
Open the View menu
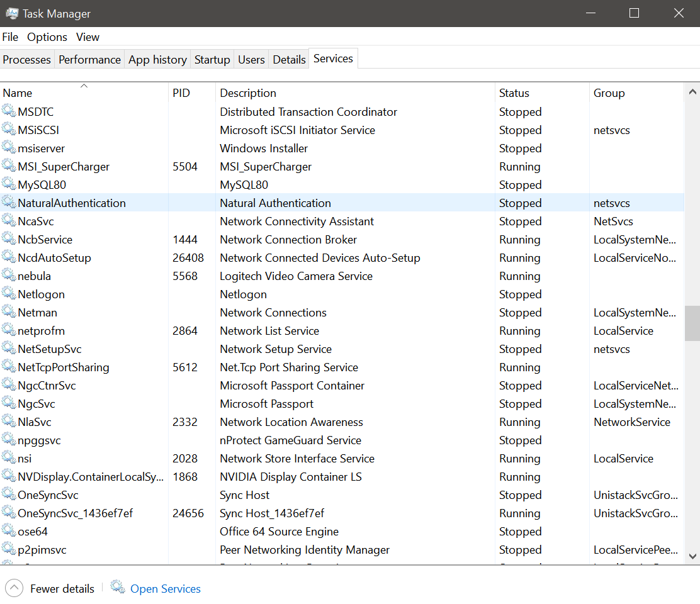coord(87,37)
